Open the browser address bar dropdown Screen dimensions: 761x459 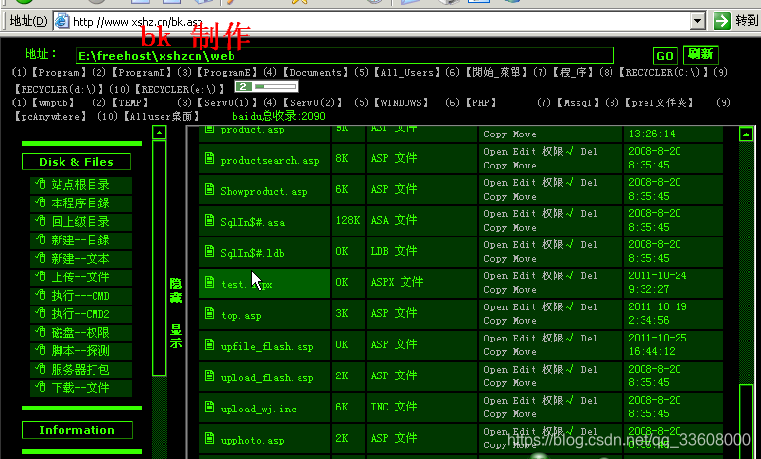pos(697,21)
